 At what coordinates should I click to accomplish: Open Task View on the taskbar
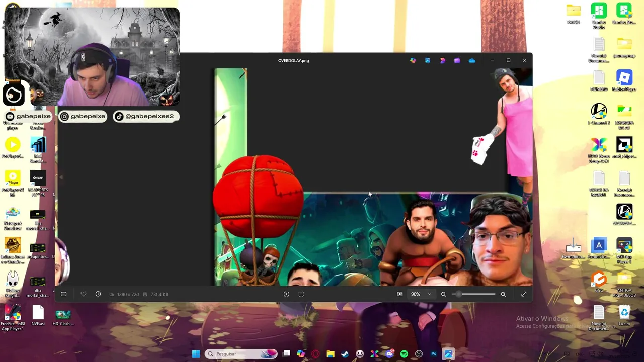point(287,354)
